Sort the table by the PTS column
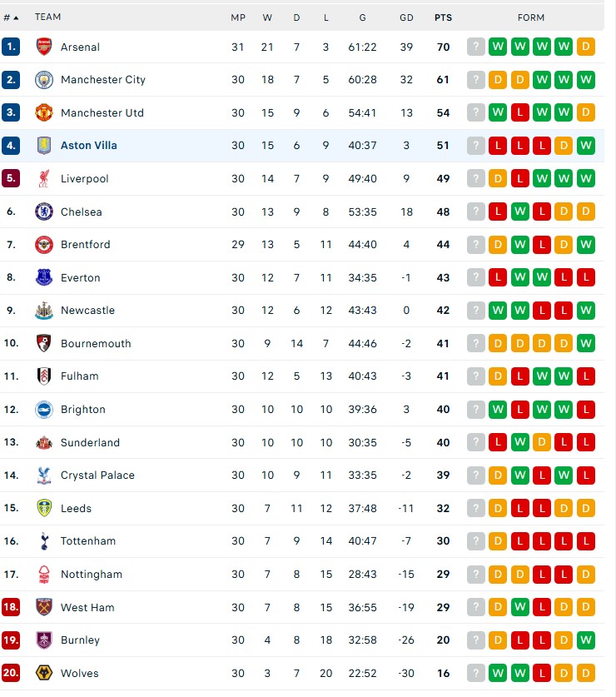The image size is (616, 697). click(x=443, y=17)
